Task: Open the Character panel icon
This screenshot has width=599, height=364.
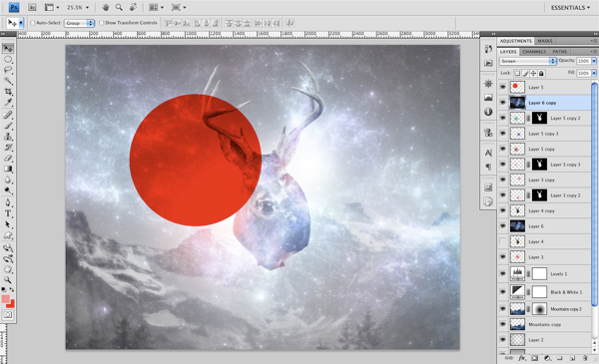Action: coord(488,153)
